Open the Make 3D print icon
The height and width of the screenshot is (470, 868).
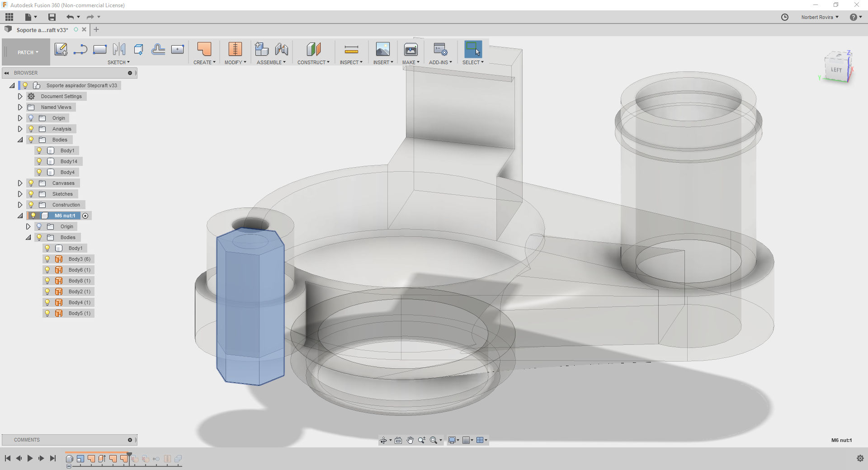pos(410,49)
